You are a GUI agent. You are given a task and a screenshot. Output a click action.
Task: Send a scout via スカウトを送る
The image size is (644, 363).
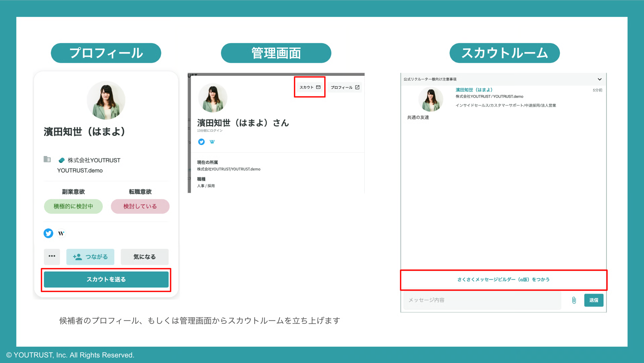[x=106, y=279]
